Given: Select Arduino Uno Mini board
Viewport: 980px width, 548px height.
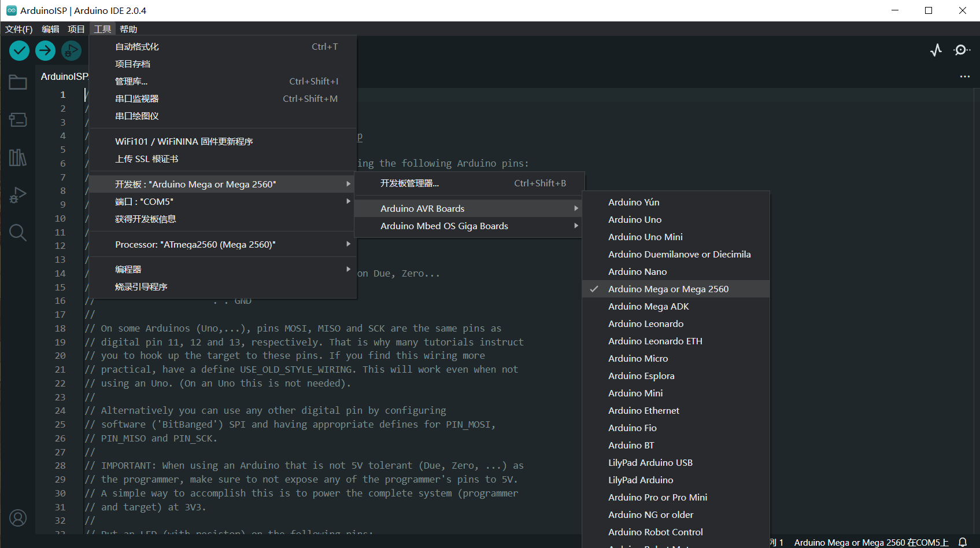Looking at the screenshot, I should pos(676,237).
